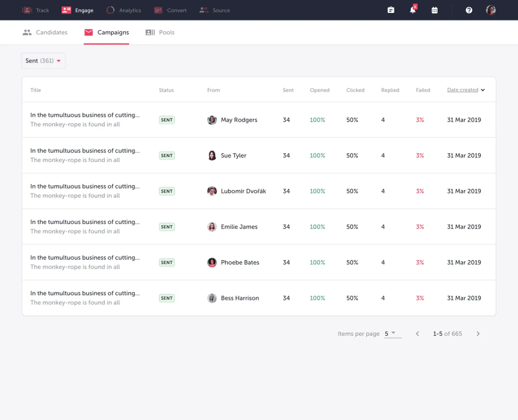Switch to the Campaigns tab
Image resolution: width=518 pixels, height=420 pixels.
pos(107,32)
